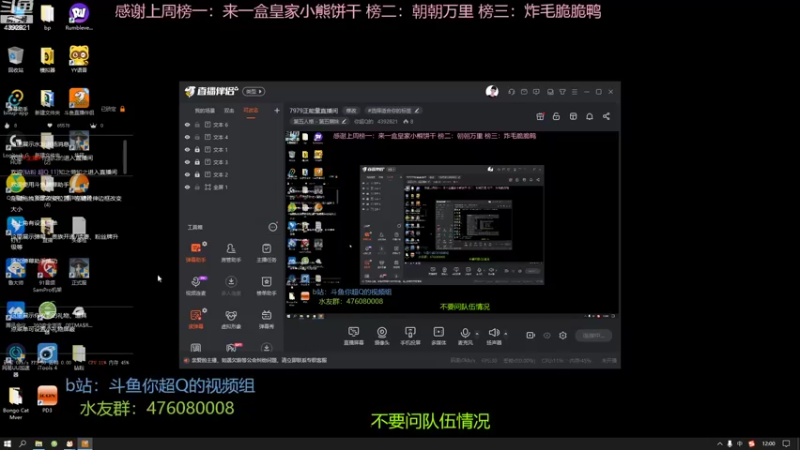Expand the microphone options arrow

[477, 334]
